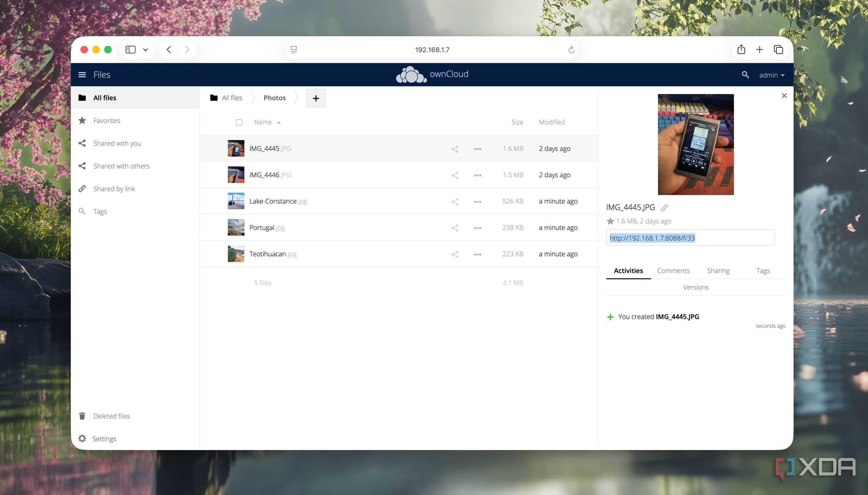868x495 pixels.
Task: Click the share icon for Portugal.jpg
Action: [x=455, y=228]
